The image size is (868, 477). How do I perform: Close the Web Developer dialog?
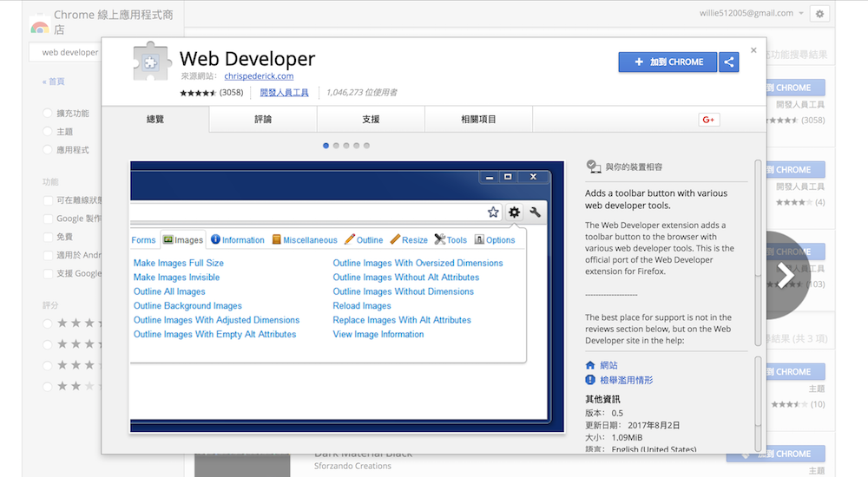[x=753, y=50]
